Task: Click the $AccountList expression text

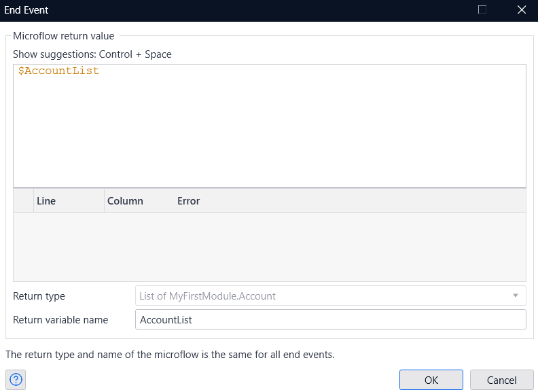Action: tap(59, 71)
